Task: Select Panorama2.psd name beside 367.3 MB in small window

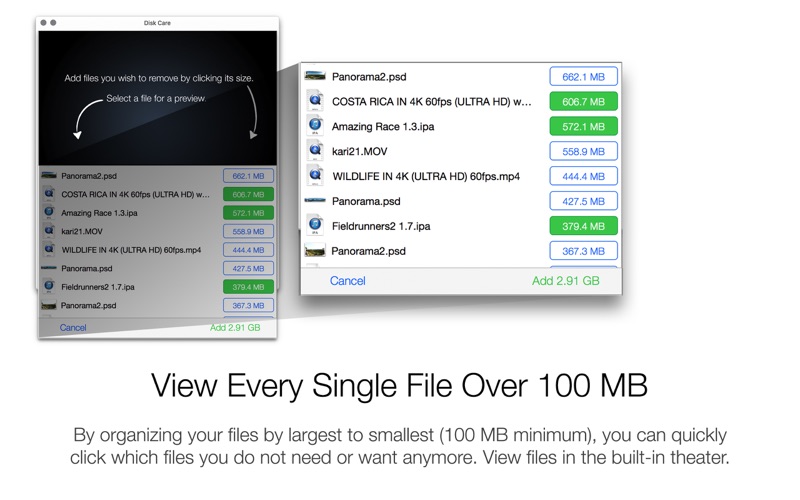Action: click(88, 306)
